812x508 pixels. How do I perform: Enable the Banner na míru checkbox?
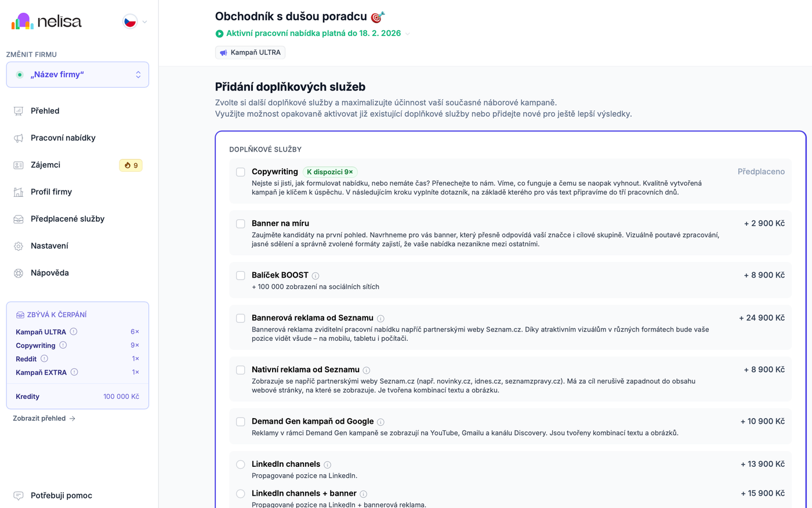pos(241,224)
